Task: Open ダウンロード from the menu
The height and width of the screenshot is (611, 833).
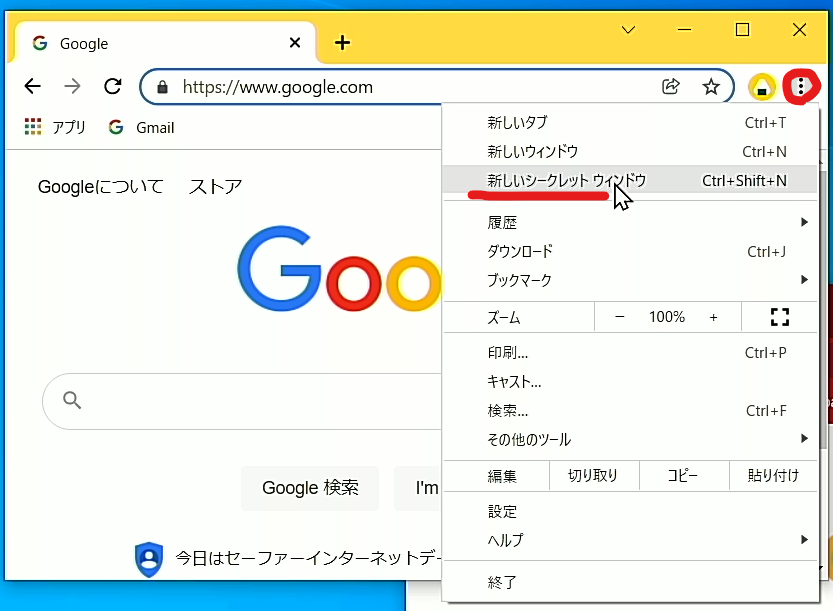Action: (x=630, y=251)
